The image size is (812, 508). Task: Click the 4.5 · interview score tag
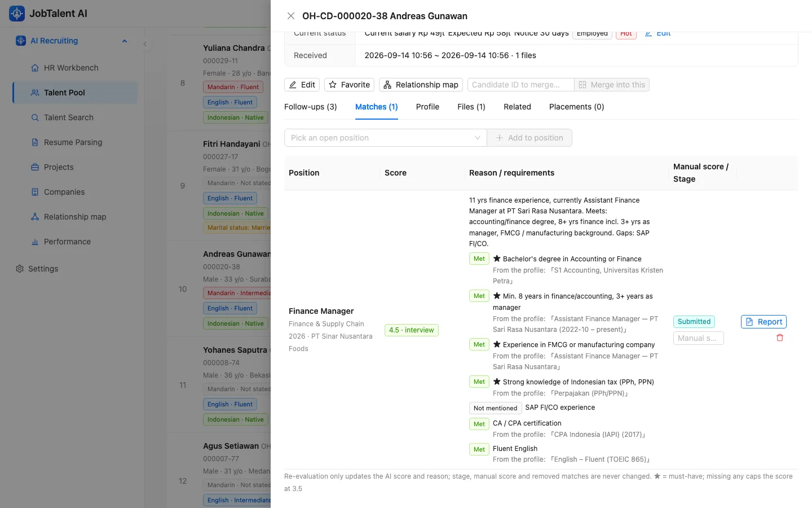[x=412, y=330]
